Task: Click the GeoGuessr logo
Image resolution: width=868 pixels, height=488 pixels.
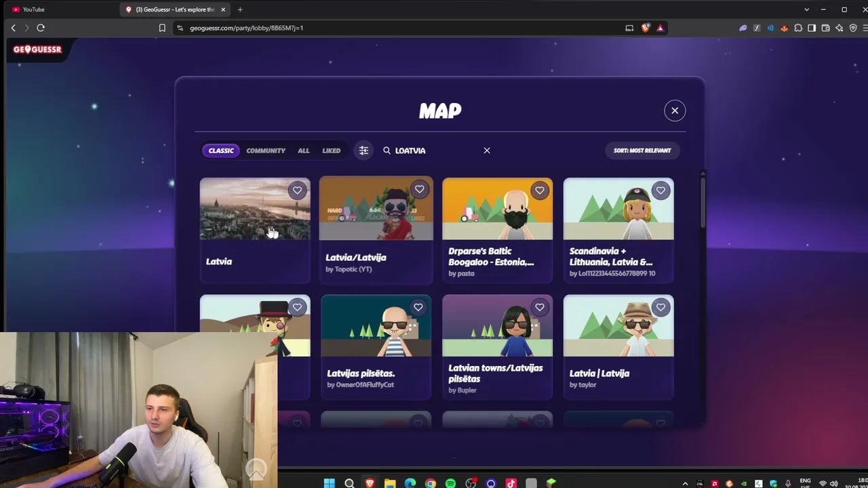Action: click(37, 49)
